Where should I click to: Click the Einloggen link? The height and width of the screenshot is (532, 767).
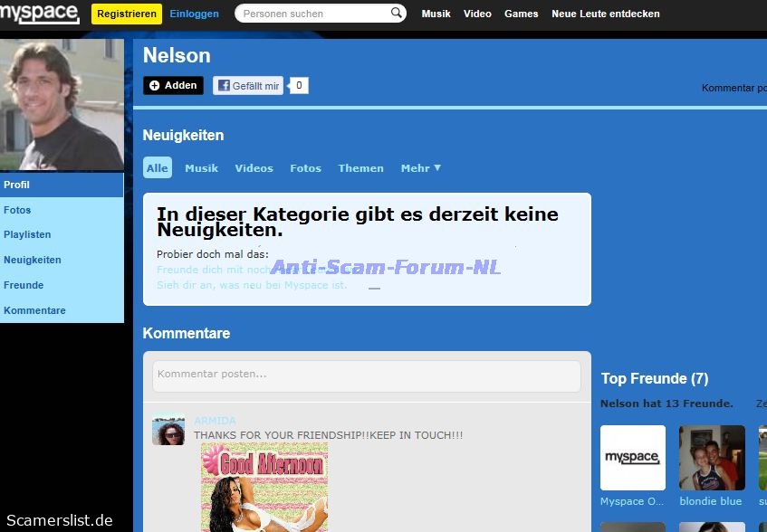point(194,14)
